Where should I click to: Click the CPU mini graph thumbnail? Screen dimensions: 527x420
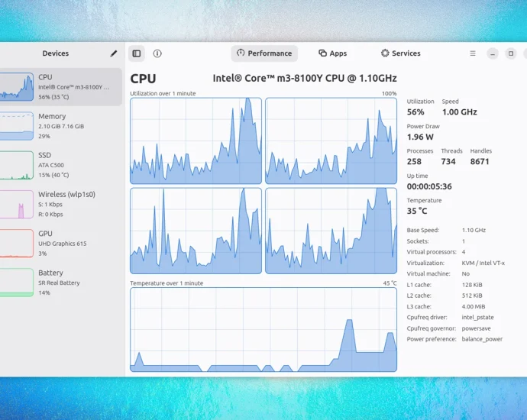[17, 87]
